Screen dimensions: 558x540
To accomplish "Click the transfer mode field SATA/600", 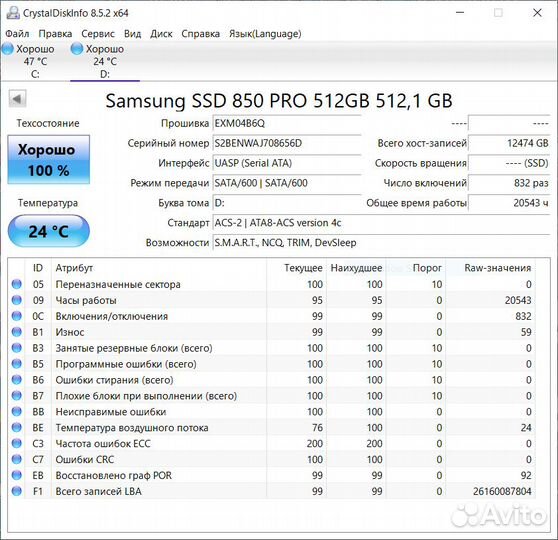I will click(287, 183).
